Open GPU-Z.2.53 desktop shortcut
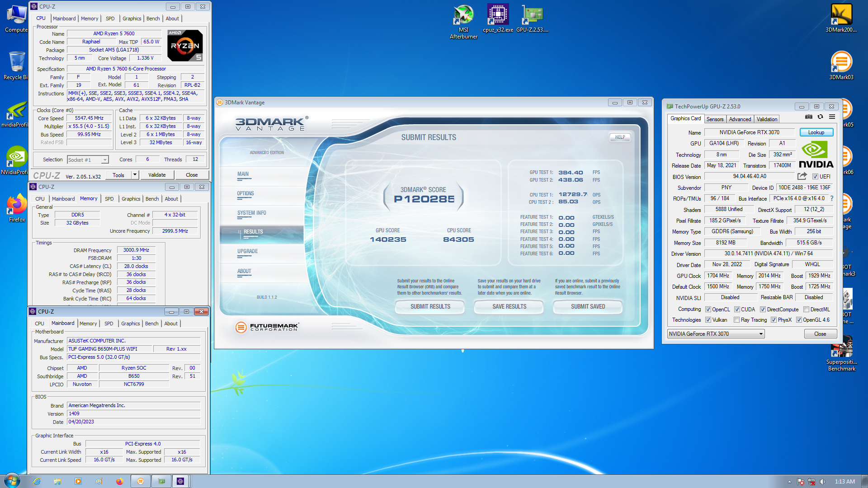The width and height of the screenshot is (868, 488). click(532, 19)
